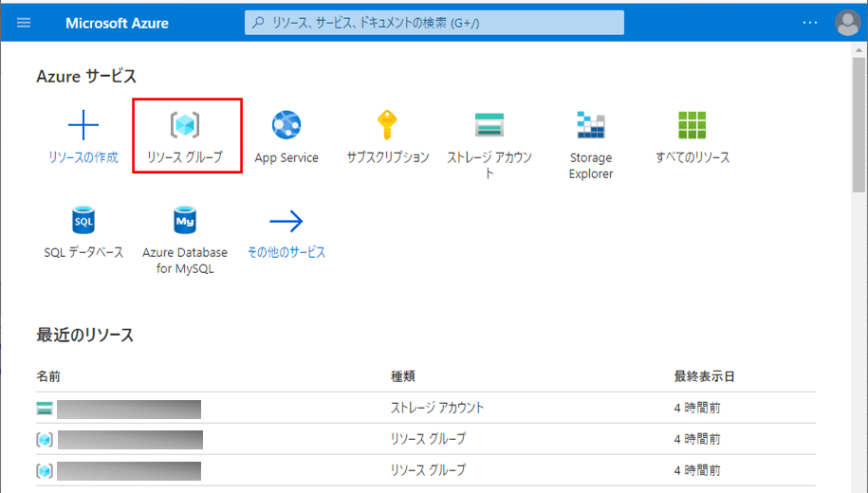The width and height of the screenshot is (868, 493).
Task: Launch the Storage Explorer icon
Action: coord(591,124)
